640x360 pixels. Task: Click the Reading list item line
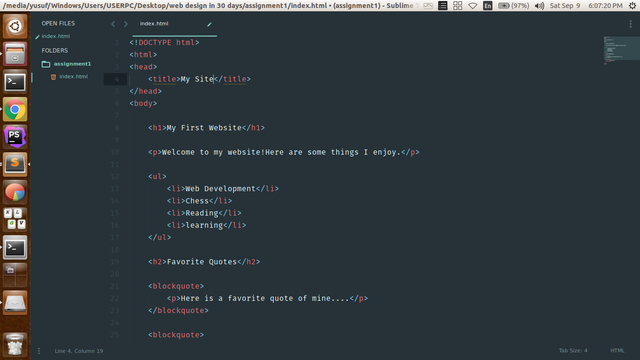[204, 213]
